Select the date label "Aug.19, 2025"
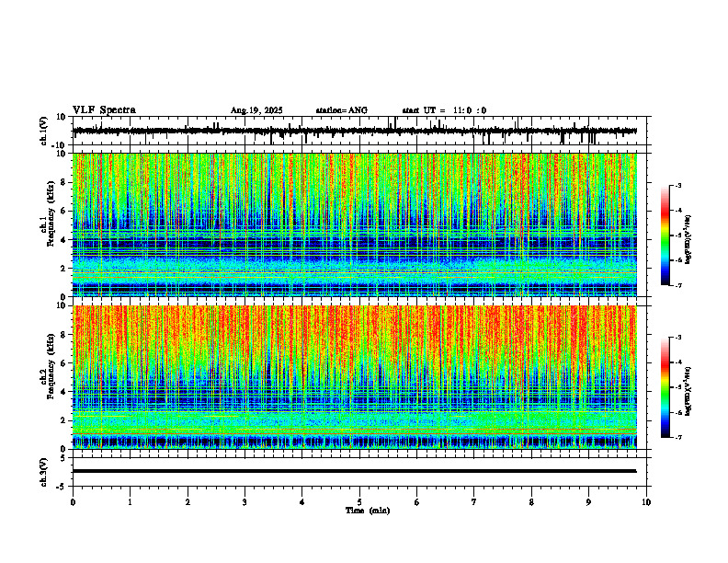 pos(256,110)
